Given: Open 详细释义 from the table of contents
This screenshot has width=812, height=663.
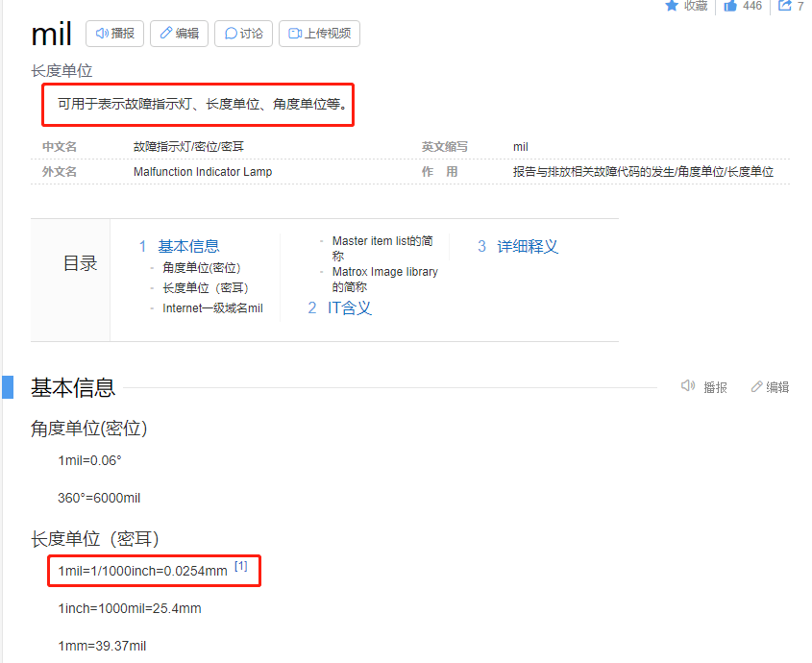Looking at the screenshot, I should tap(527, 246).
